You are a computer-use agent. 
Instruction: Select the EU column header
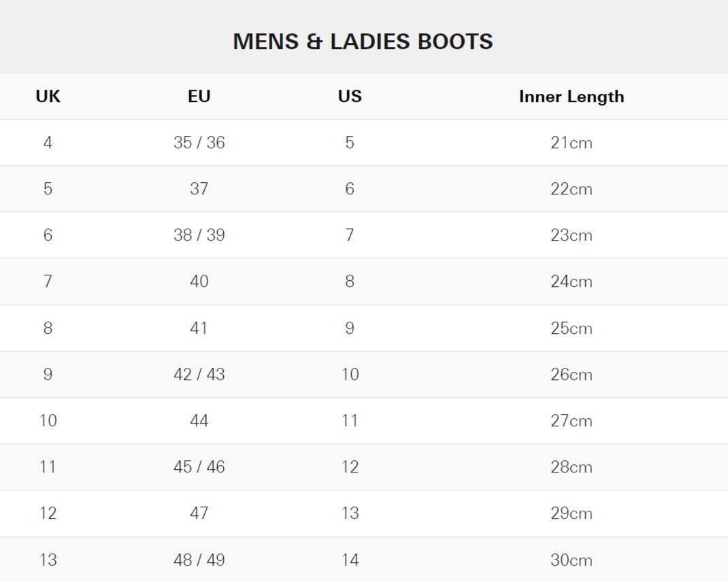click(199, 97)
